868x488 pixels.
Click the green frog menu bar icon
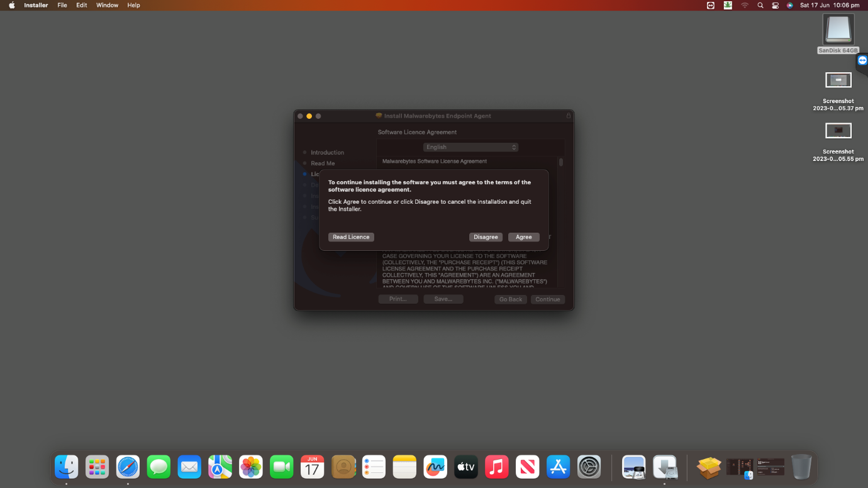click(728, 5)
